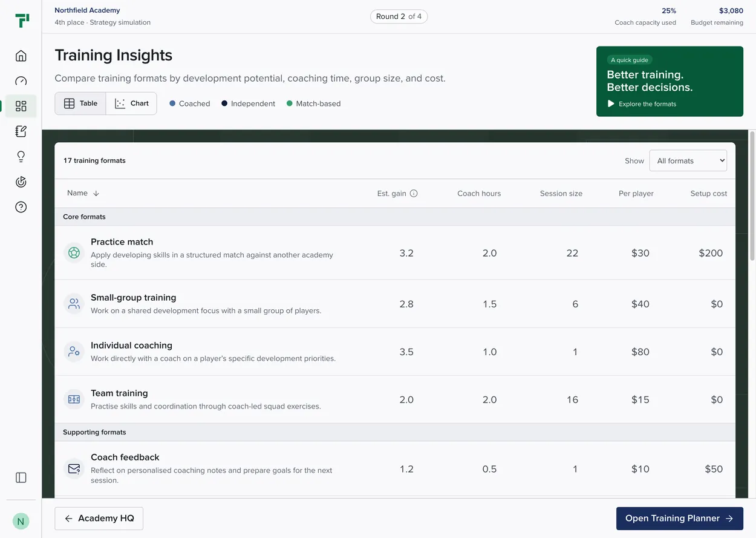Click the Team training row title
Screen dimensions: 756x538
click(119, 393)
